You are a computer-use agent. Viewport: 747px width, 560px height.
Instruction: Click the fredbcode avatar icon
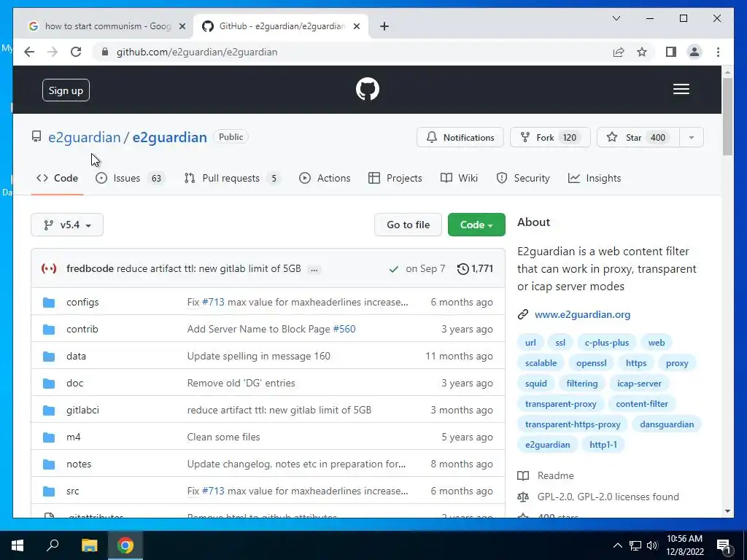(x=49, y=268)
